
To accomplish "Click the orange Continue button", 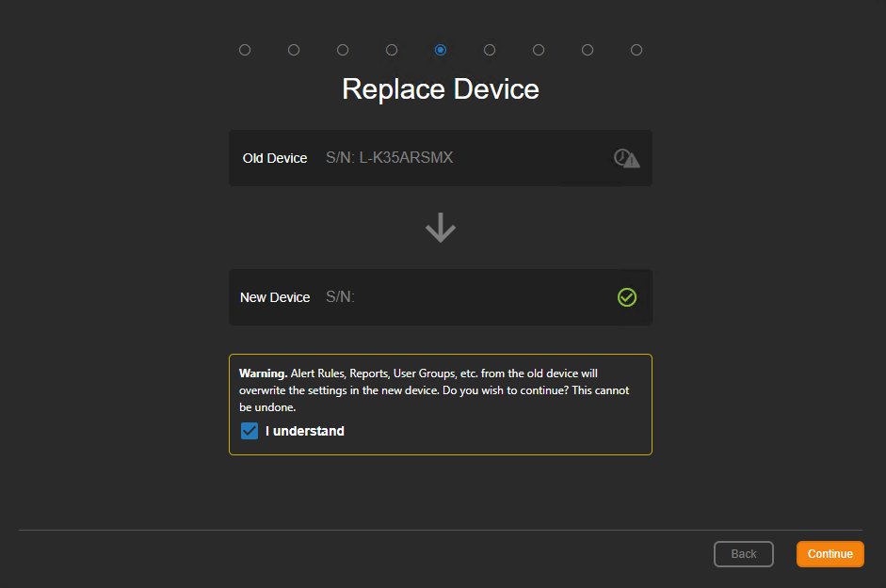I will tap(830, 554).
